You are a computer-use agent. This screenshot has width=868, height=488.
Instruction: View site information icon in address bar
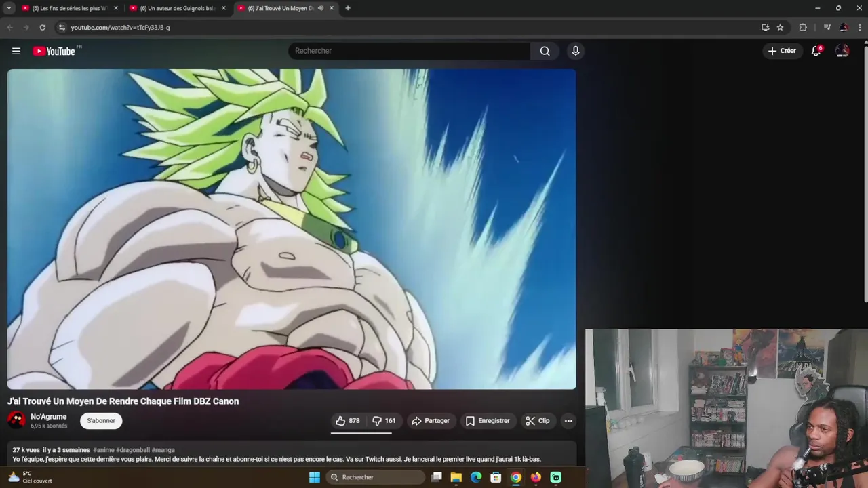tap(62, 28)
